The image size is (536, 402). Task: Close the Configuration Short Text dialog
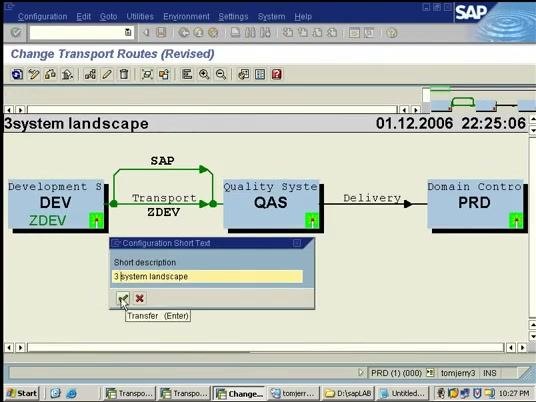[x=297, y=243]
